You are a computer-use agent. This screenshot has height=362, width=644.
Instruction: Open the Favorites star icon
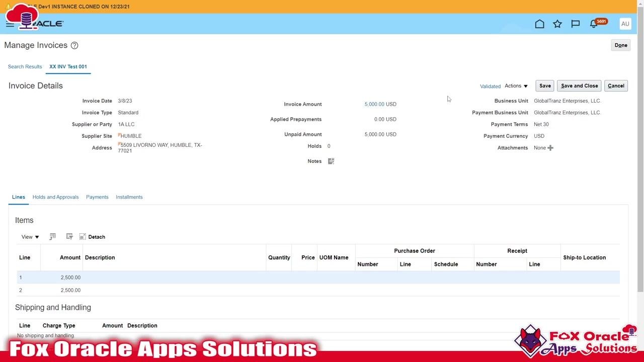click(557, 24)
